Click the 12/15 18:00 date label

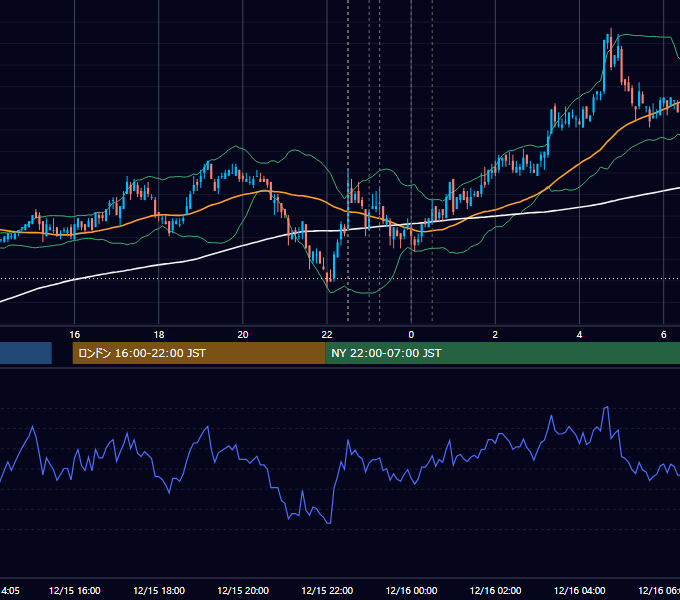159,590
